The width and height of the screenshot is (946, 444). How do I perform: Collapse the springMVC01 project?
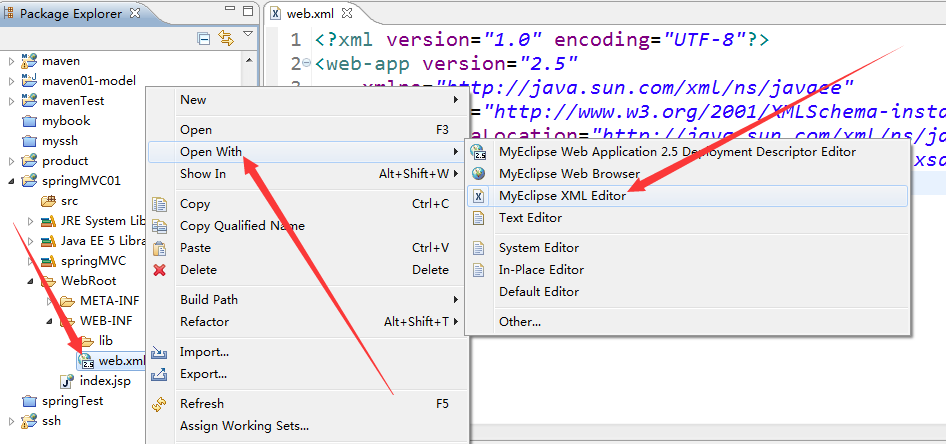tap(11, 181)
